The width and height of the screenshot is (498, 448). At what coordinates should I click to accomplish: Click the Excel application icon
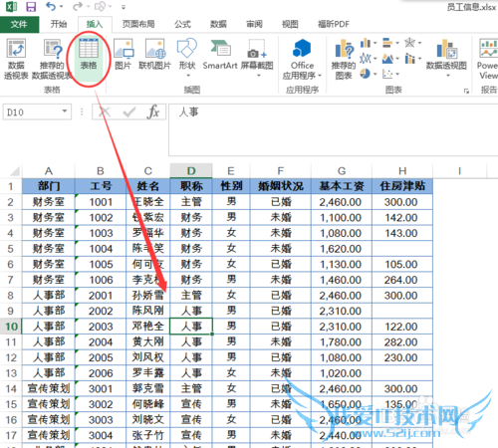(12, 7)
